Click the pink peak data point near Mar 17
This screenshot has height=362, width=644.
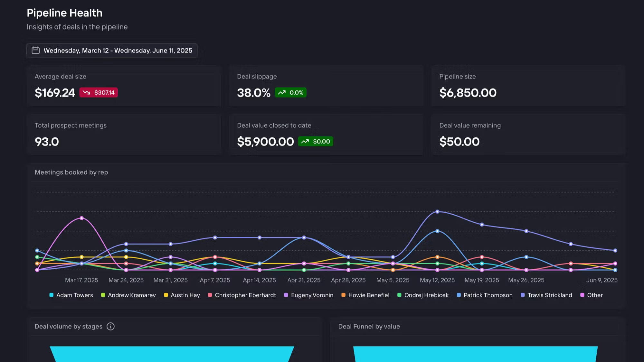coord(82,218)
